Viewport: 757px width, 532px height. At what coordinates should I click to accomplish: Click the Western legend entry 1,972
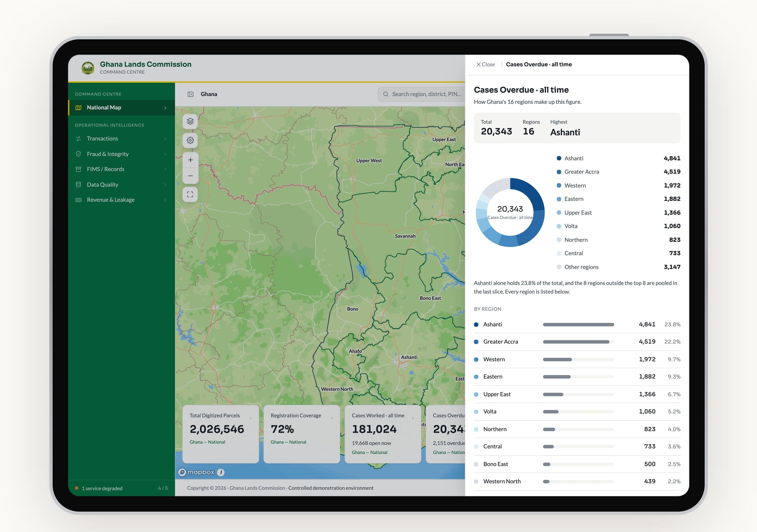tap(618, 186)
